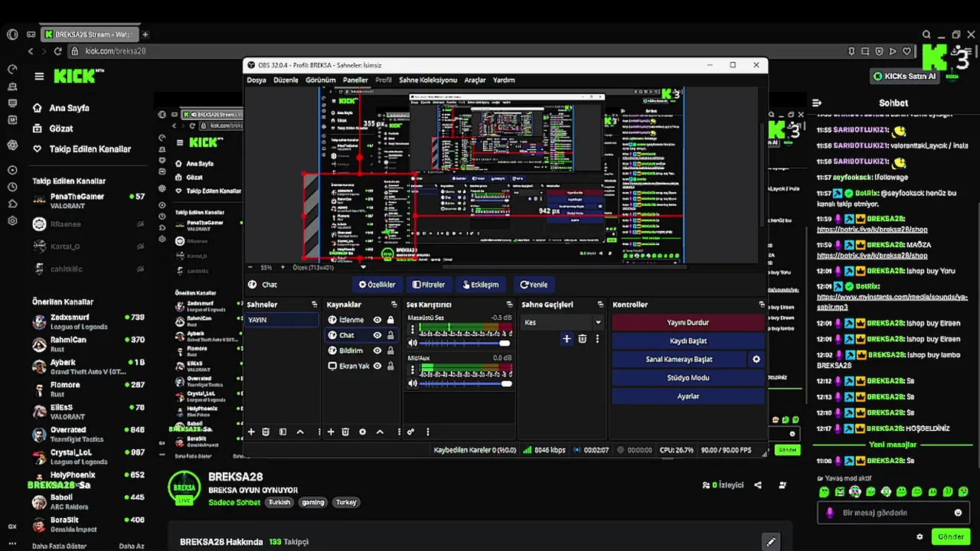
Task: Click Gönder to send chat message
Action: (x=951, y=536)
